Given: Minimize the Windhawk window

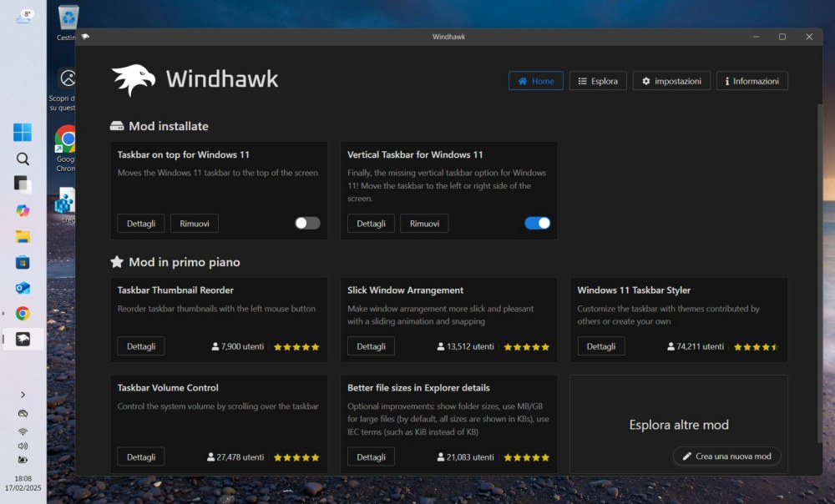Looking at the screenshot, I should (757, 37).
